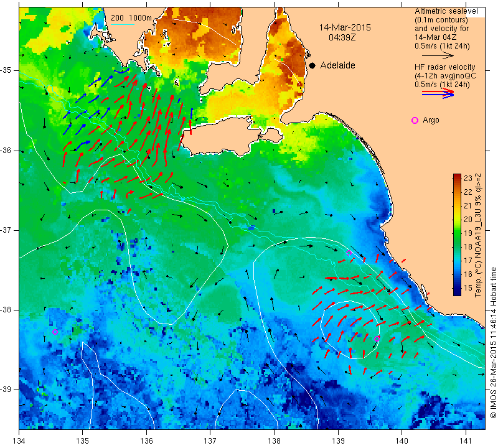
Task: Click the 23 degree mark on temperature colorbar
Action: pyautogui.click(x=468, y=178)
